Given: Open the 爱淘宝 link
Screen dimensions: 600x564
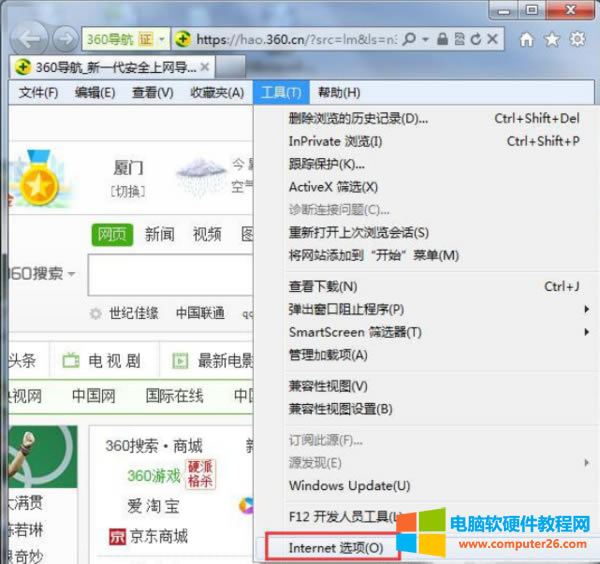Looking at the screenshot, I should [153, 506].
